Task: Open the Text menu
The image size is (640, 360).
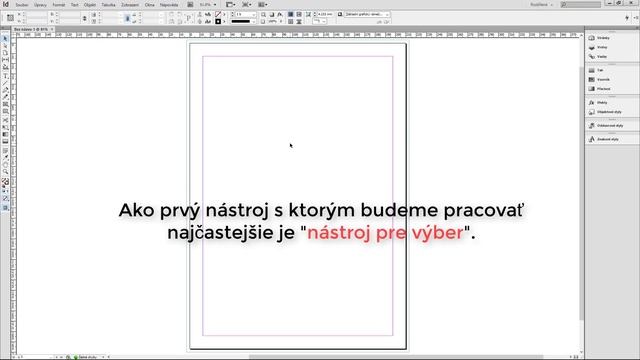Action: [x=74, y=5]
